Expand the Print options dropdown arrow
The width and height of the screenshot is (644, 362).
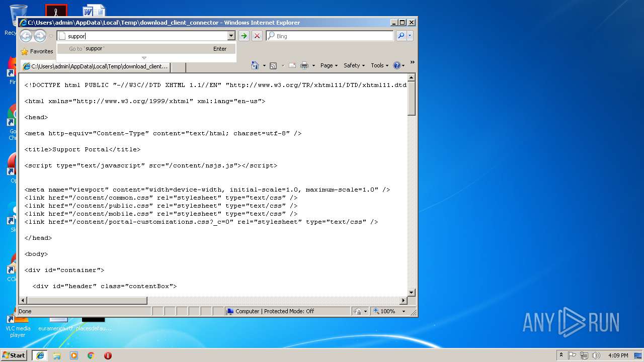(313, 66)
